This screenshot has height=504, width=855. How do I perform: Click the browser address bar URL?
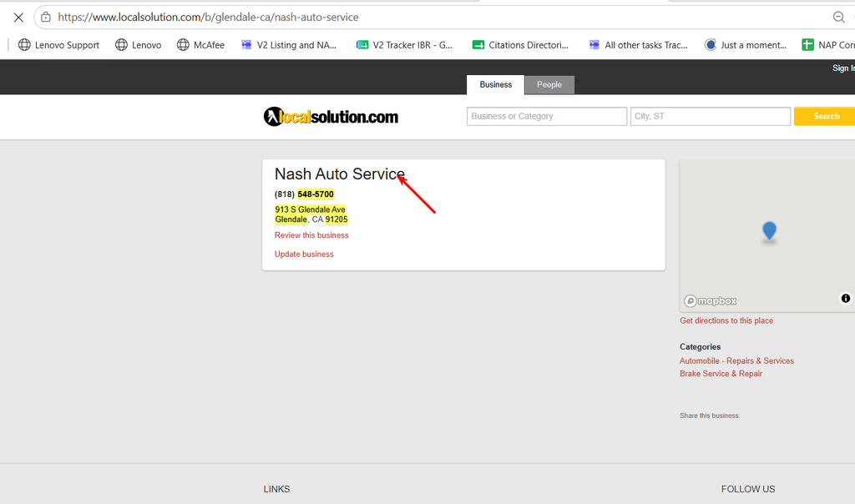[x=208, y=18]
